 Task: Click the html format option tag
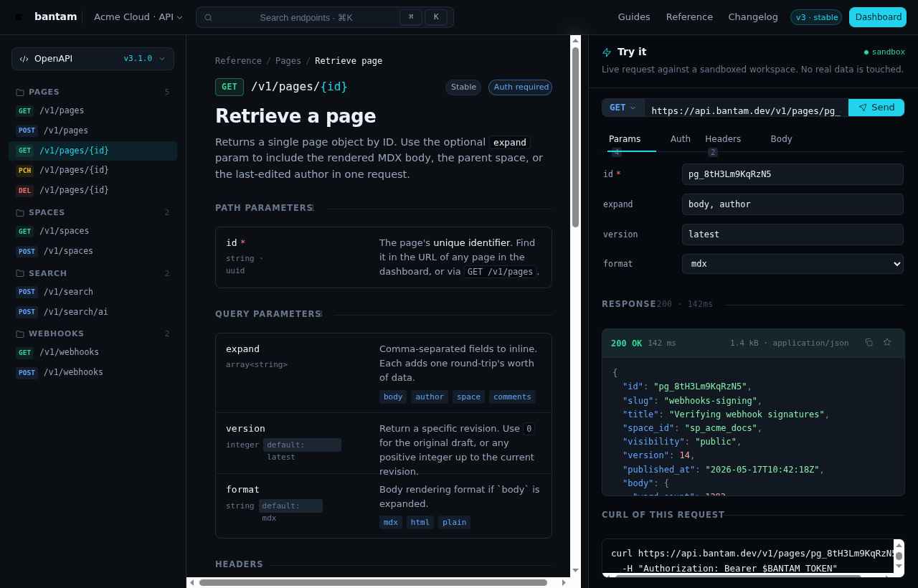point(420,522)
